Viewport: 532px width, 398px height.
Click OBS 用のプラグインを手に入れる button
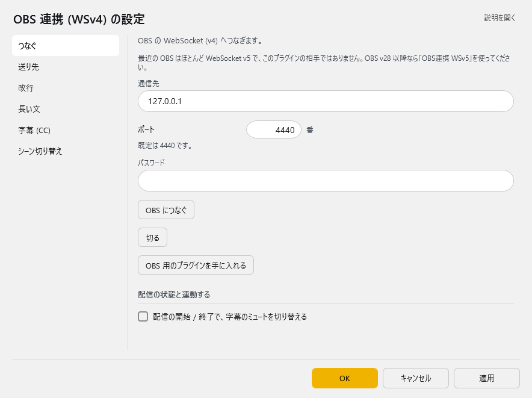click(196, 265)
